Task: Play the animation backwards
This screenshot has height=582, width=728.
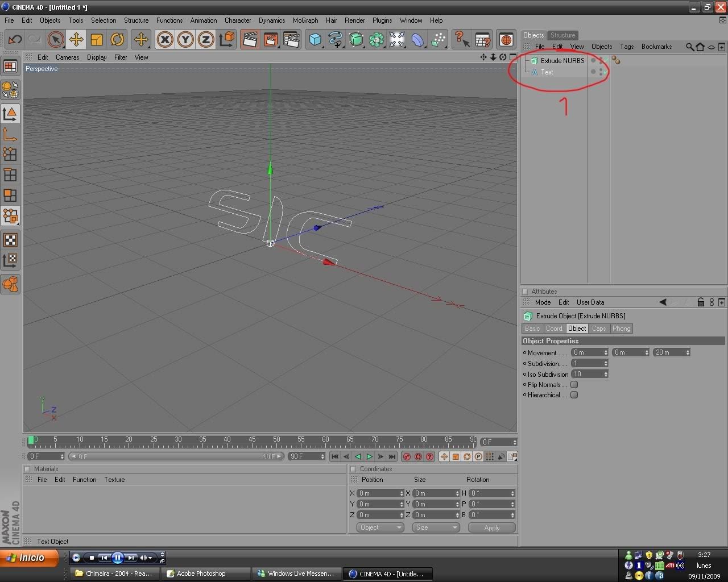Action: click(358, 456)
